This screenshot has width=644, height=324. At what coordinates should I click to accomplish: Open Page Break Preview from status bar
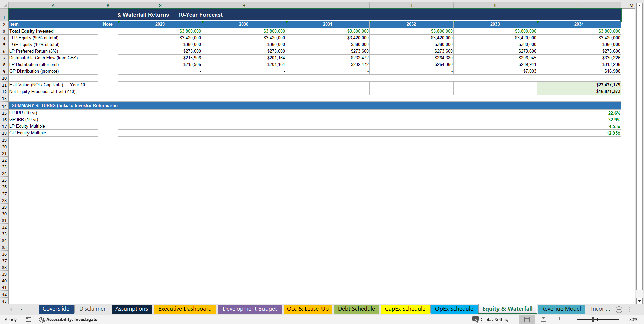[x=560, y=319]
